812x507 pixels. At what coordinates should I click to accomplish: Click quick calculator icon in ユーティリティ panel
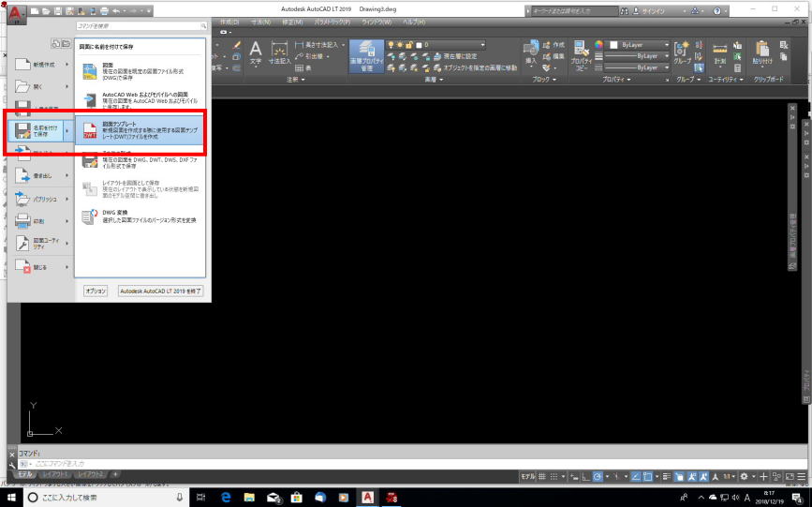tap(737, 67)
